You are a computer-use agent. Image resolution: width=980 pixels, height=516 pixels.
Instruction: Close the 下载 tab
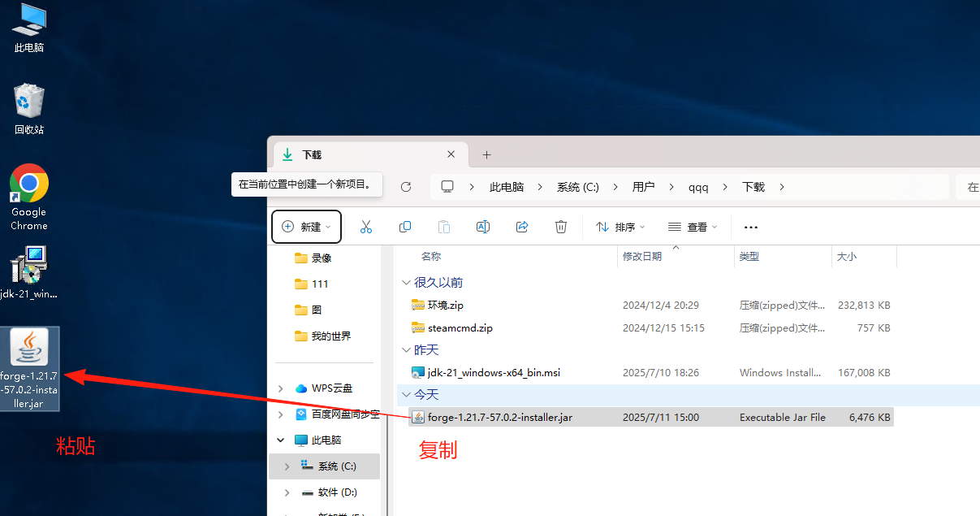click(451, 154)
